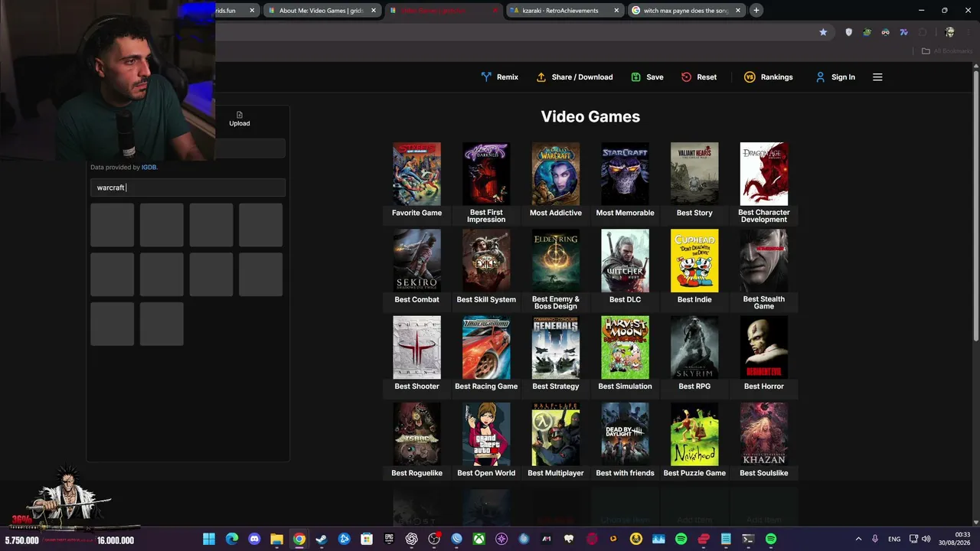The width and height of the screenshot is (980, 551).
Task: Click the "Best Enemy & Boss Design" label
Action: click(556, 303)
